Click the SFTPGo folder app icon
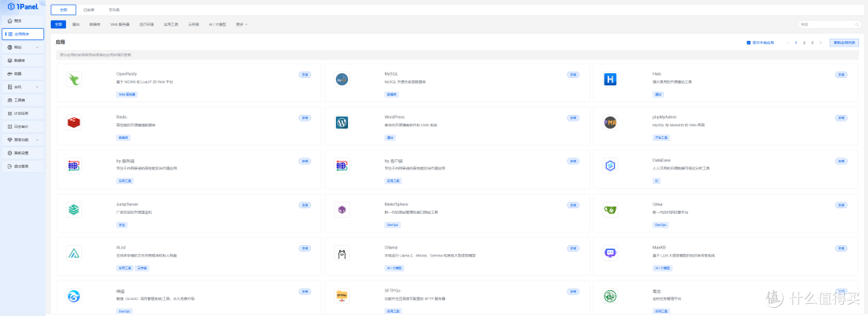This screenshot has width=868, height=316. pyautogui.click(x=342, y=296)
